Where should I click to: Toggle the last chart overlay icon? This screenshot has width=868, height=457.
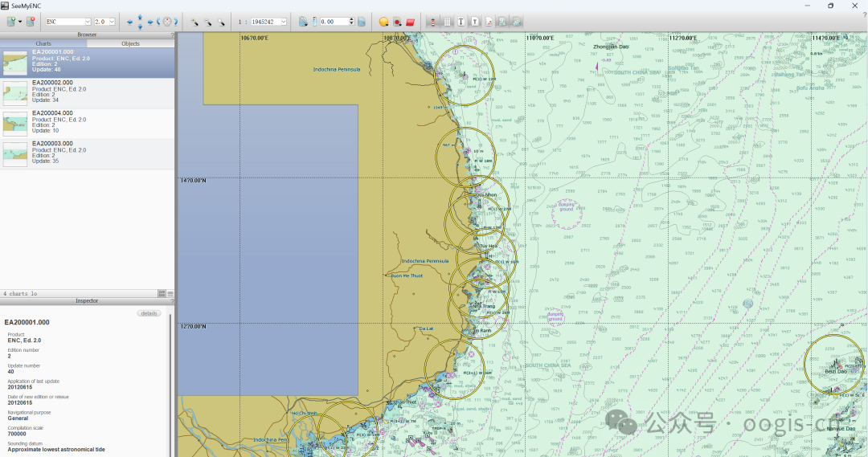click(517, 22)
